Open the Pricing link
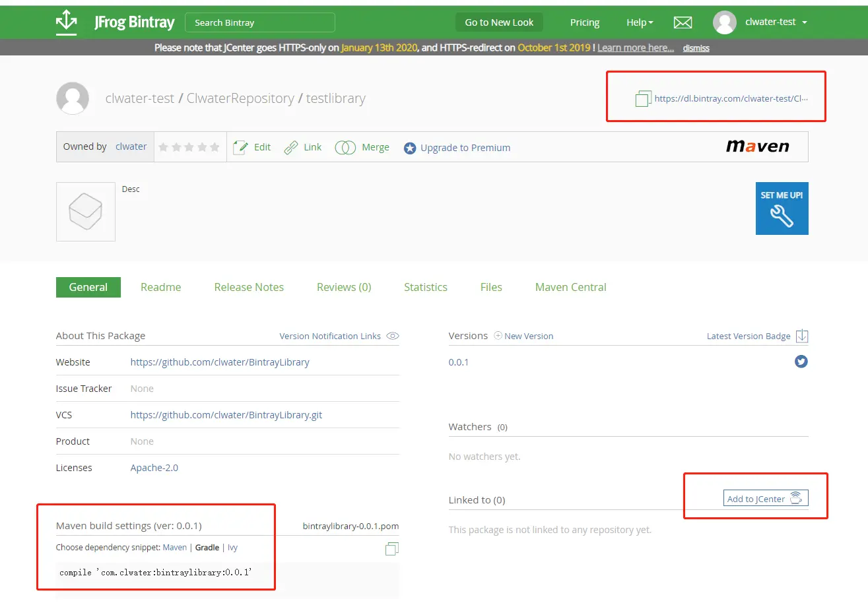This screenshot has height=607, width=868. [585, 22]
